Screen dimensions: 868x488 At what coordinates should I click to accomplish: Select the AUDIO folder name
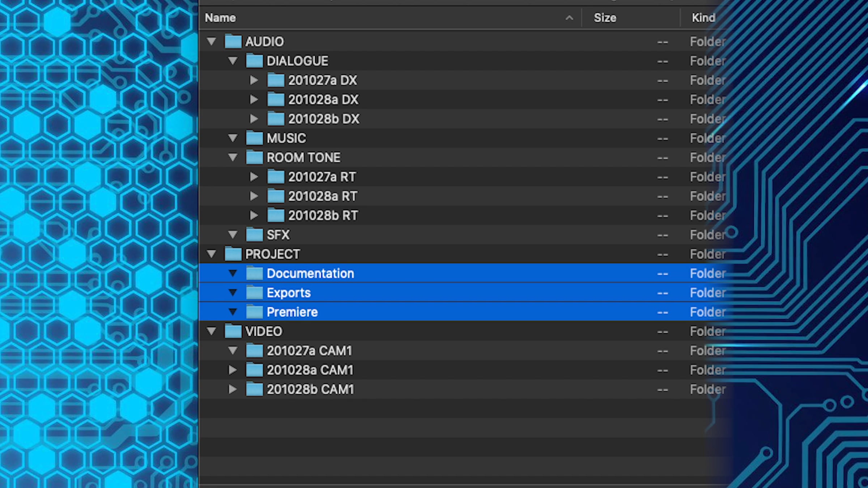click(265, 42)
